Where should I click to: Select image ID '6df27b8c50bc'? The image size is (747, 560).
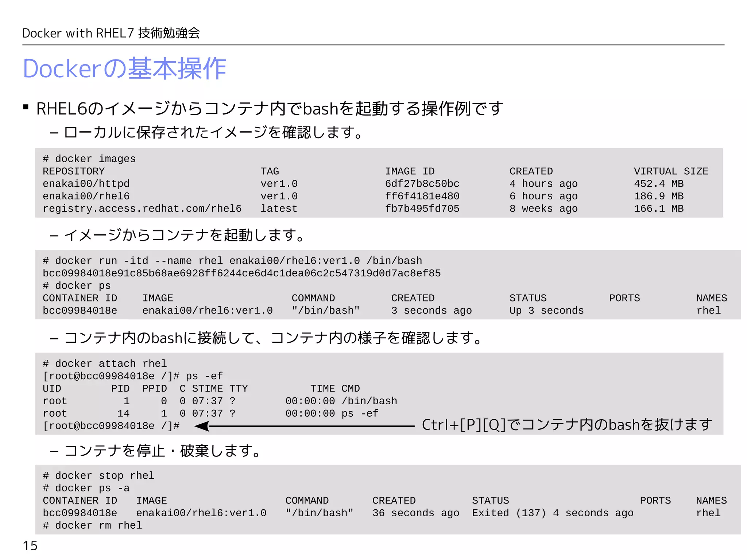[422, 184]
